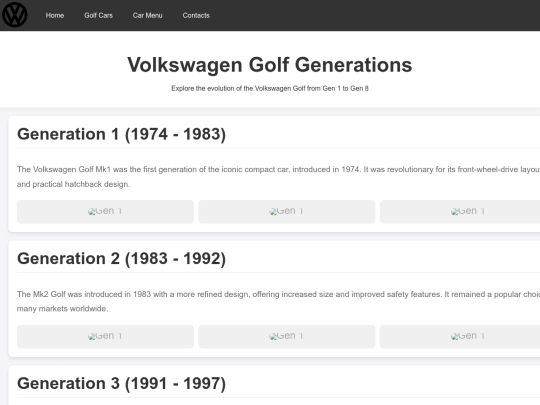Viewport: 540px width, 405px height.
Task: Click the Mk2 Golf description paragraph
Action: [278, 301]
